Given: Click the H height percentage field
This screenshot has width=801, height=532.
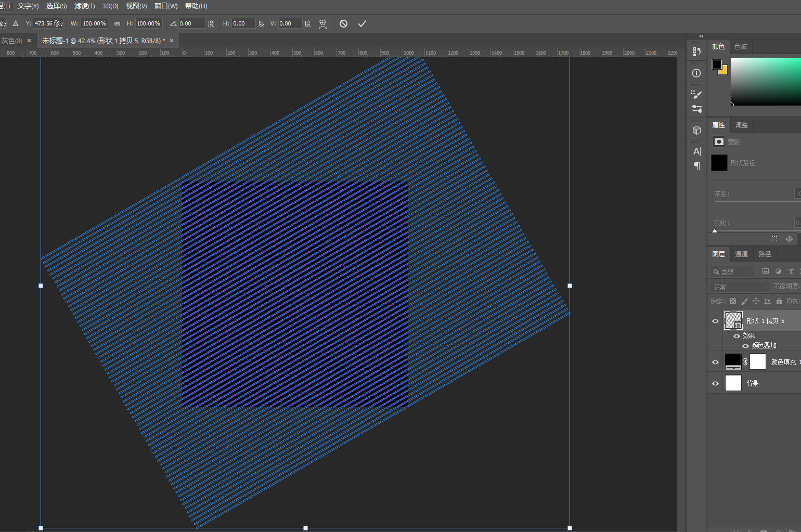Looking at the screenshot, I should 149,23.
